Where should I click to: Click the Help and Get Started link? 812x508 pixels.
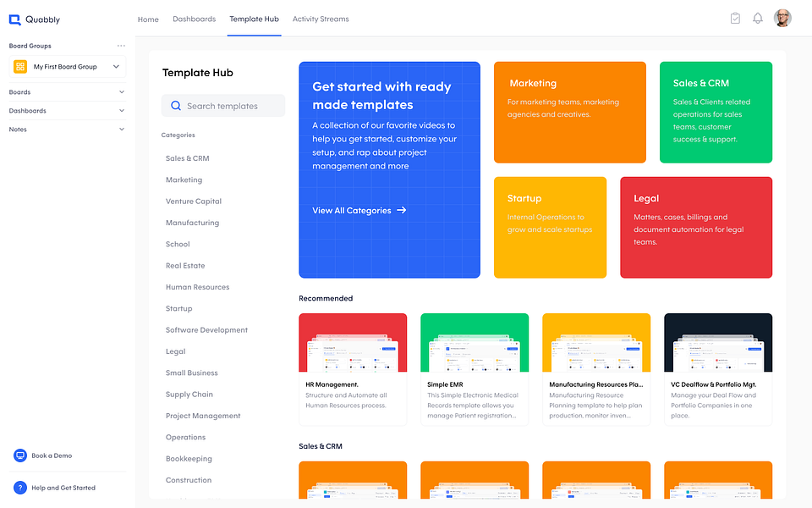click(63, 488)
